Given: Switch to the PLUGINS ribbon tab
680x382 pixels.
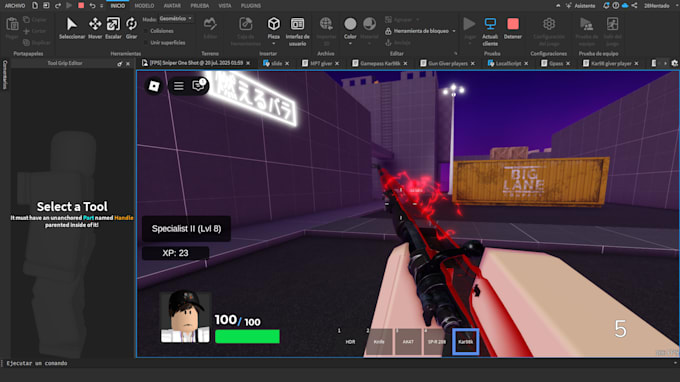Looking at the screenshot, I should 251,6.
